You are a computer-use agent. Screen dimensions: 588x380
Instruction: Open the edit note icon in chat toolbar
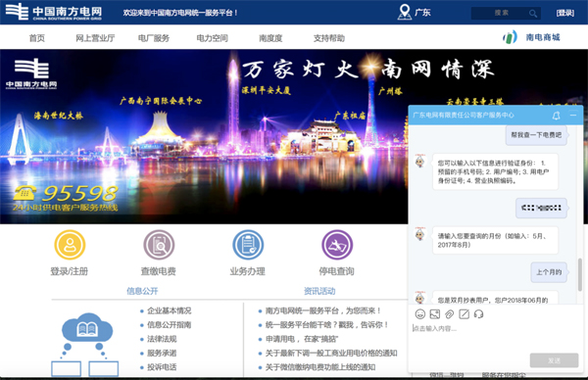pyautogui.click(x=464, y=314)
